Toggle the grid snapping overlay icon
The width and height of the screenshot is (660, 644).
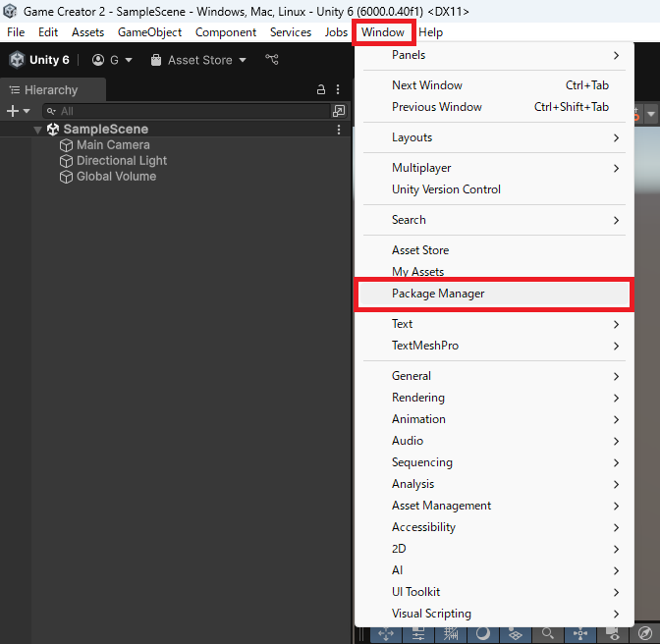(451, 634)
